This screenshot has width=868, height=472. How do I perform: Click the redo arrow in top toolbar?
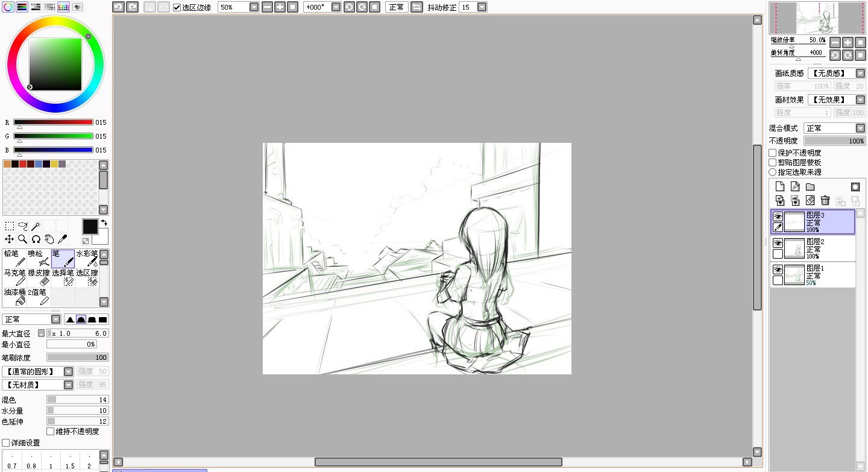pos(132,7)
